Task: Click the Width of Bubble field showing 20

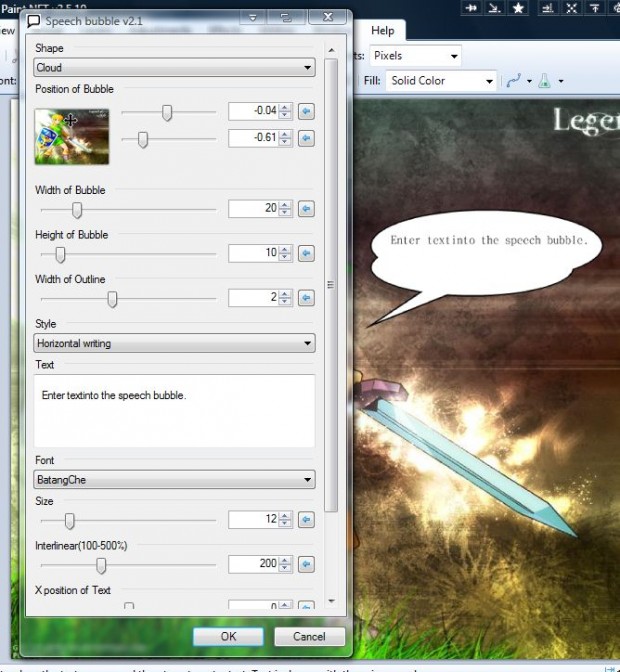Action: pos(254,209)
